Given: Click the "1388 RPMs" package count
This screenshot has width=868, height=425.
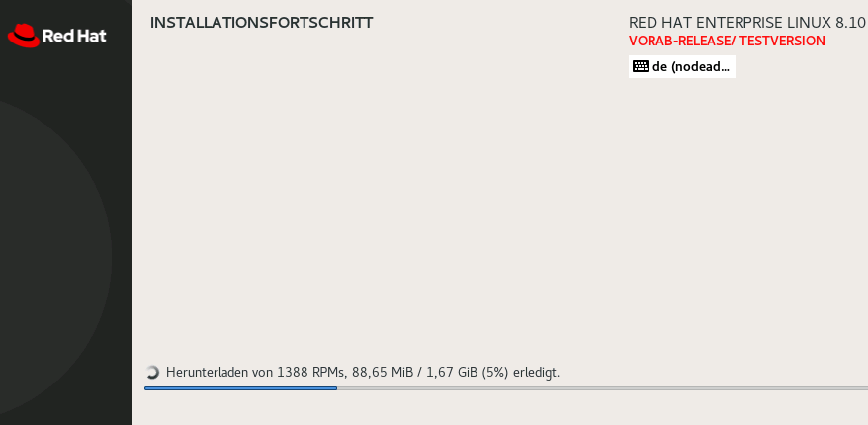Looking at the screenshot, I should [x=313, y=373].
